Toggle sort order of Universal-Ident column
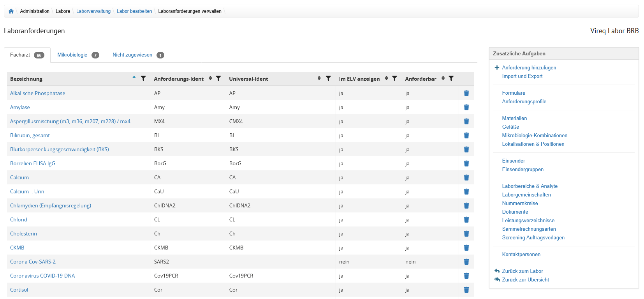Viewport: 644px width, 299px height. [319, 78]
